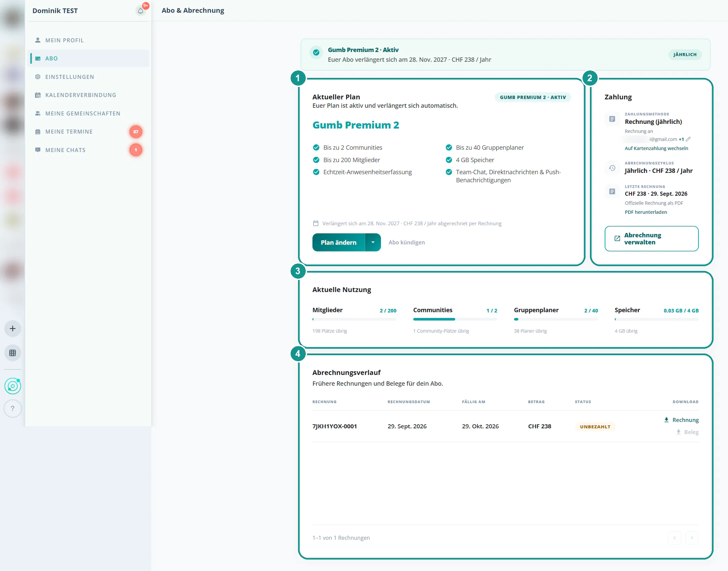
Task: Open the notifications bell
Action: pyautogui.click(x=140, y=11)
